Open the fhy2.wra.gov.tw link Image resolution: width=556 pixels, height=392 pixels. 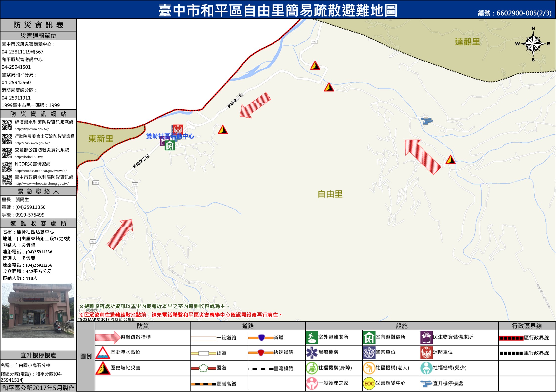point(32,129)
